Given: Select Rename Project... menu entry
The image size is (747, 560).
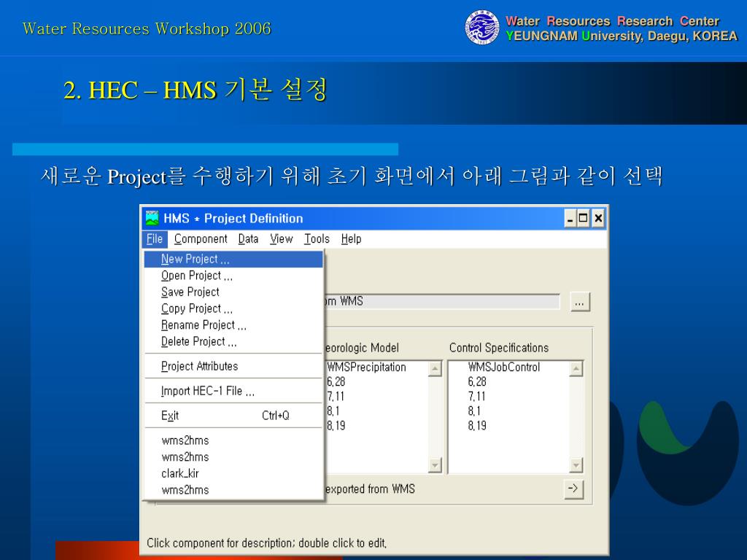Looking at the screenshot, I should (233, 325).
